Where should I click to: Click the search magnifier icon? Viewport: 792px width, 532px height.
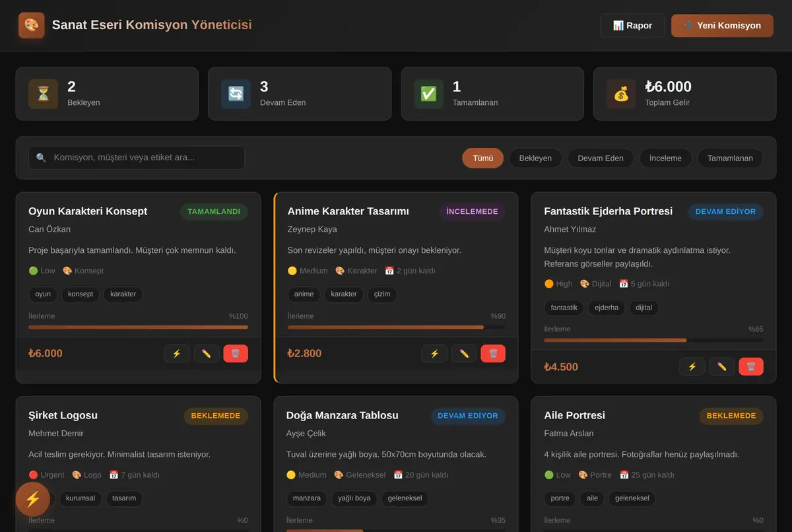click(x=41, y=158)
